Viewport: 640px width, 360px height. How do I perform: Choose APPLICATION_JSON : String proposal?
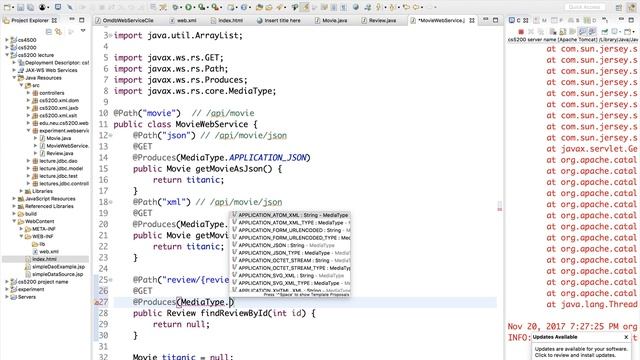(x=290, y=245)
